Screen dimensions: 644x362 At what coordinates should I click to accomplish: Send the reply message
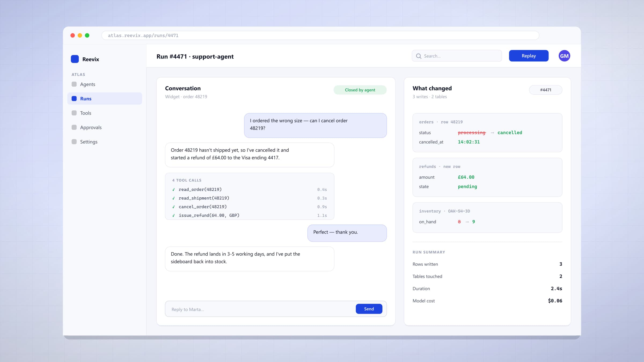(369, 309)
